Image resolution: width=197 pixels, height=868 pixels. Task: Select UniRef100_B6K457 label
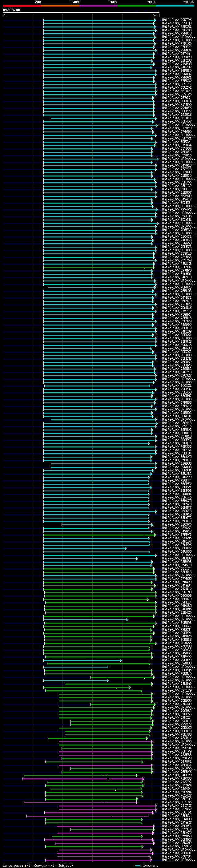coord(177,121)
